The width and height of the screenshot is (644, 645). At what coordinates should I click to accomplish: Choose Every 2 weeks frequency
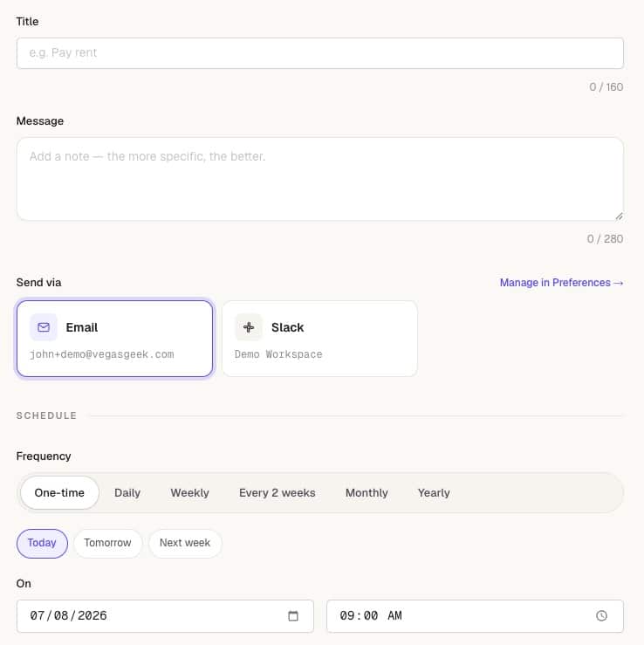pyautogui.click(x=277, y=493)
